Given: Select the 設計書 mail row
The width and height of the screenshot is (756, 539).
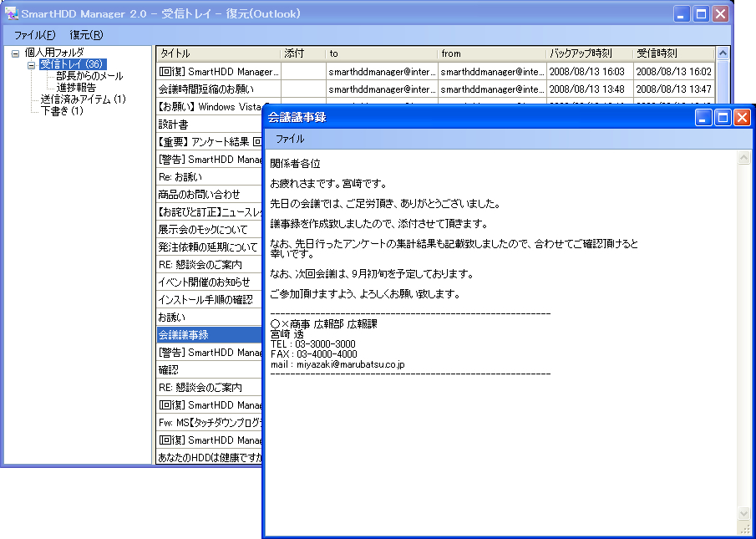Looking at the screenshot, I should [x=210, y=125].
